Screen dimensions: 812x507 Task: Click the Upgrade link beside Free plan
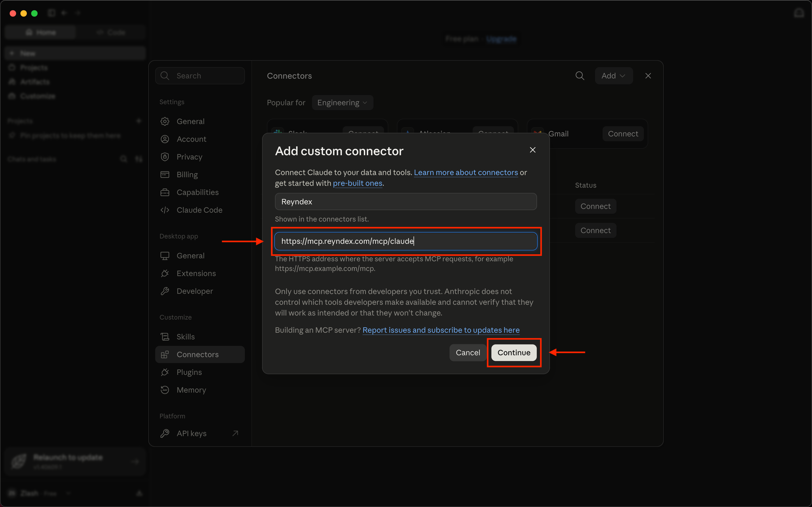click(501, 39)
